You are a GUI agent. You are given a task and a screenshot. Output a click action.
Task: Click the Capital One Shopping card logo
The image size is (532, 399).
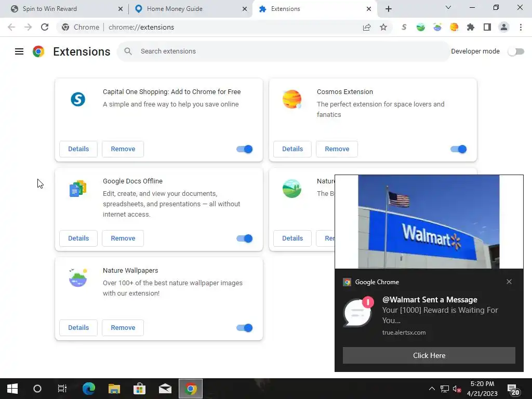click(x=78, y=99)
